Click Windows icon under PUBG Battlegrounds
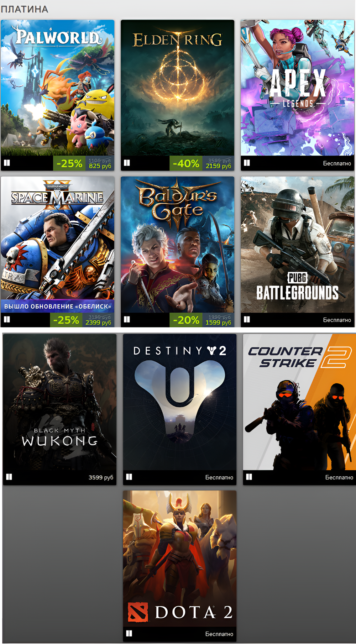The width and height of the screenshot is (356, 644). [x=247, y=319]
